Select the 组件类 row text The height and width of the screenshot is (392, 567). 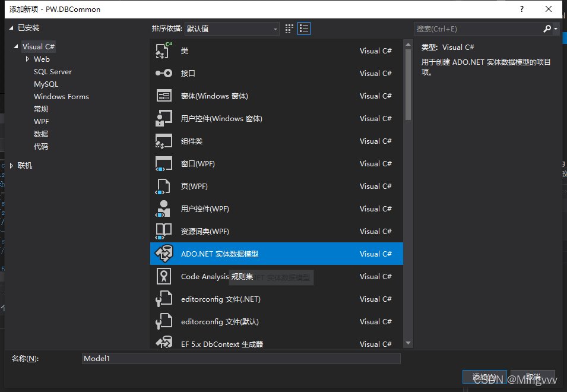pos(192,141)
